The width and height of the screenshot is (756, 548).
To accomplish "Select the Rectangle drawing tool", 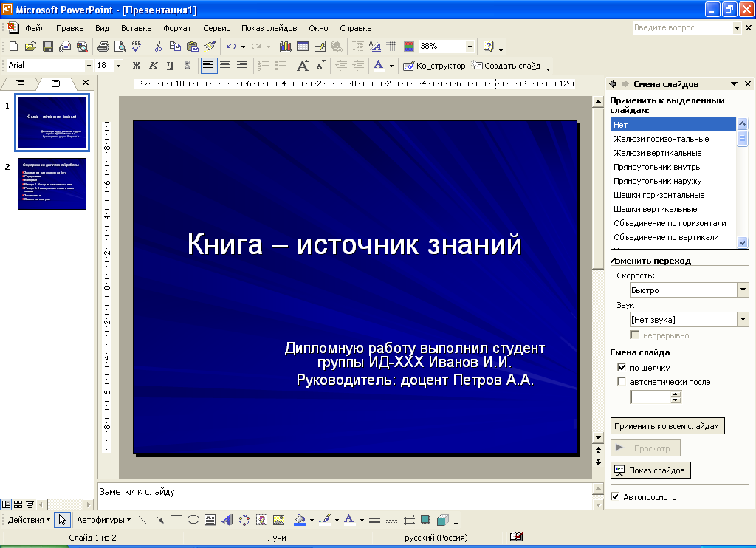I will click(x=176, y=519).
